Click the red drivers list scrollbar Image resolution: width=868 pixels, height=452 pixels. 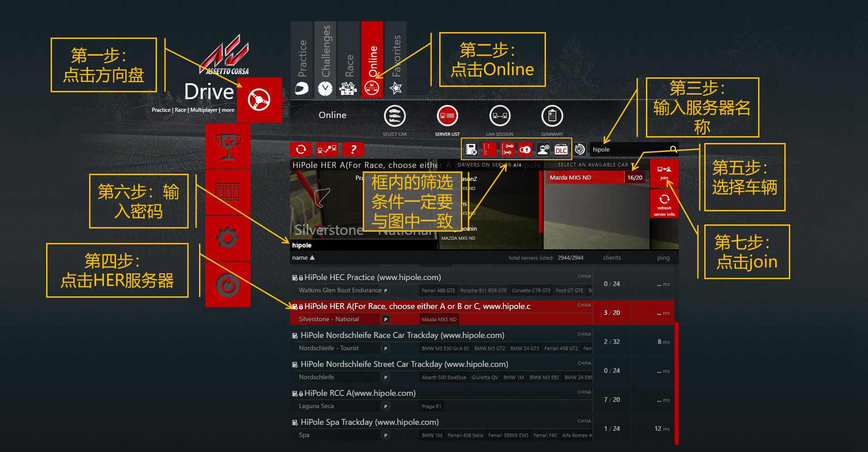point(541,202)
